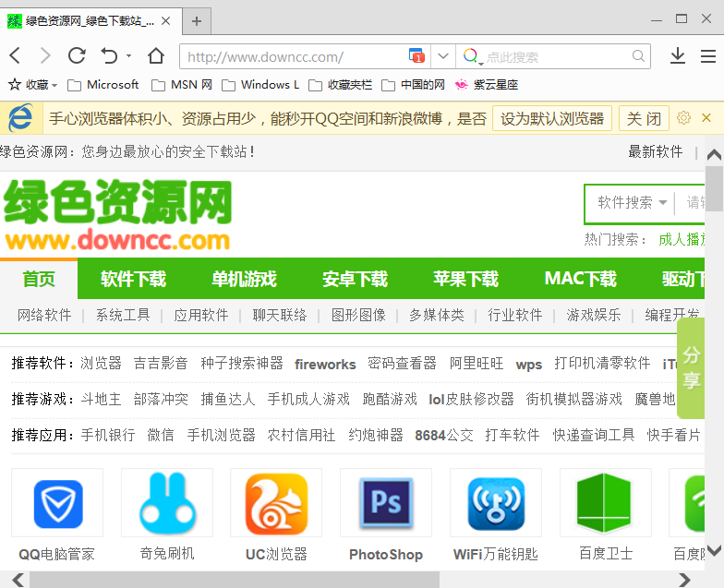
Task: Dismiss the notification bar with X
Action: click(706, 118)
